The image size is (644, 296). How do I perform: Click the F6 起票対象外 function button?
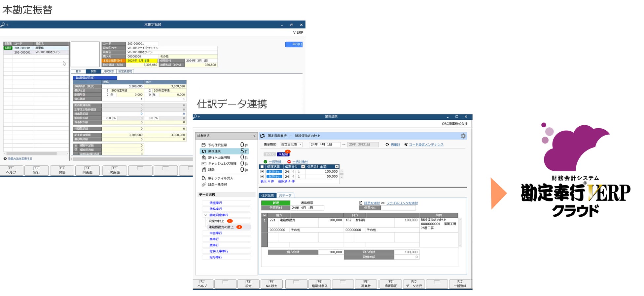coord(320,284)
